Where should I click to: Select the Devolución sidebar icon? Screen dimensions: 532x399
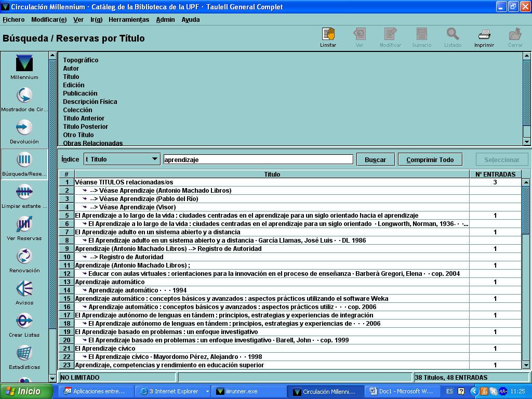(24, 128)
